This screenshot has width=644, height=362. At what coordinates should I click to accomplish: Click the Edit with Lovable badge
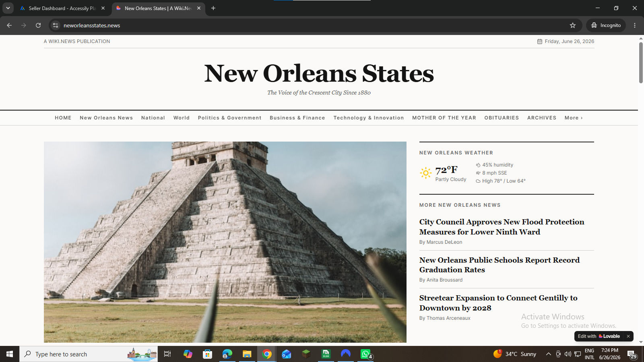[599, 336]
